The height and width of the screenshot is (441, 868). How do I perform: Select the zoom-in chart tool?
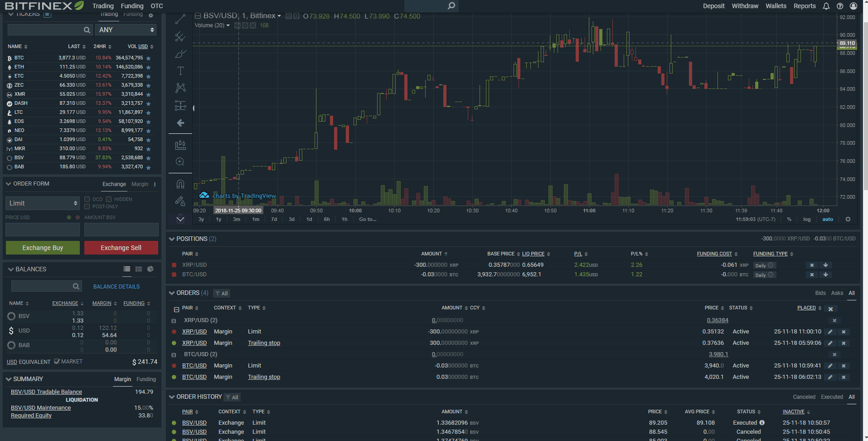coord(180,162)
